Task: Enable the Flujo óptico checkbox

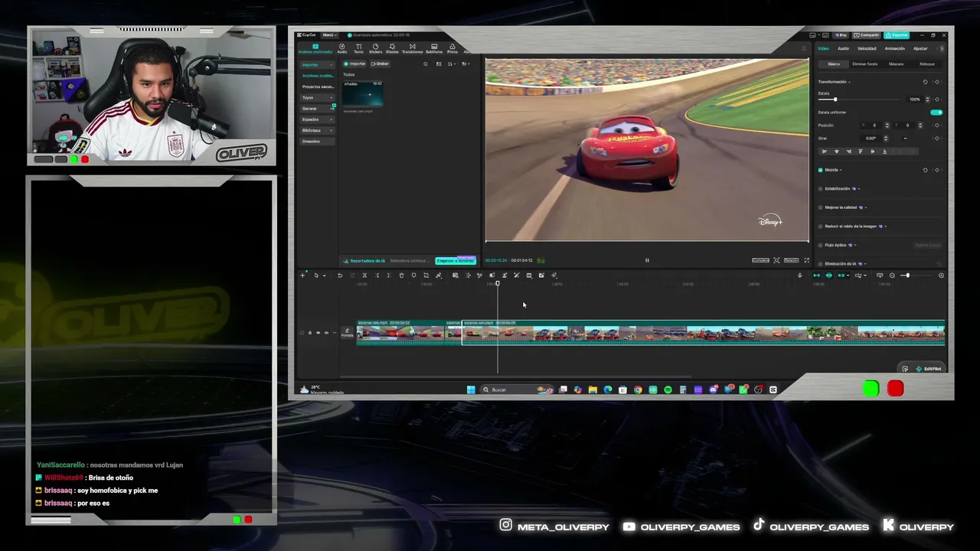Action: pyautogui.click(x=821, y=245)
